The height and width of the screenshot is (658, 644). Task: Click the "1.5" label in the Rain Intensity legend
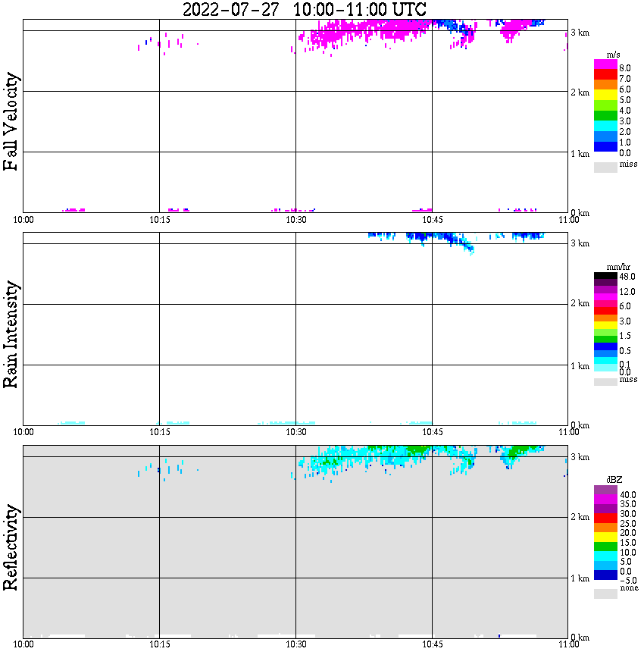625,336
